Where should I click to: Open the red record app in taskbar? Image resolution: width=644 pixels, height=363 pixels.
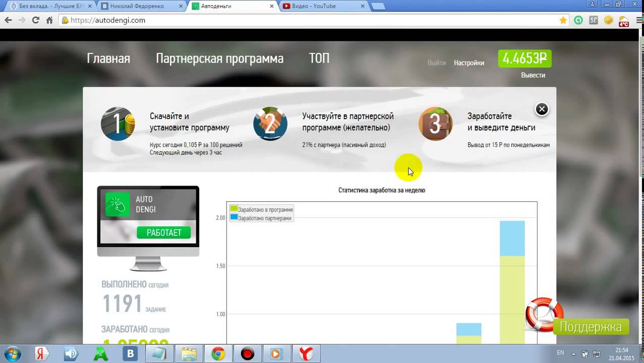[x=247, y=354]
